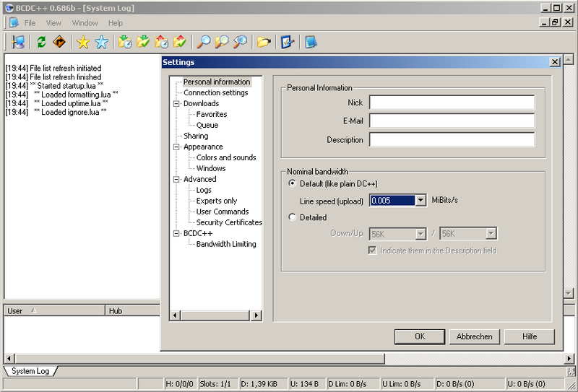The height and width of the screenshot is (392, 578).
Task: Toggle Indicate them in the Description field checkbox
Action: coord(373,251)
